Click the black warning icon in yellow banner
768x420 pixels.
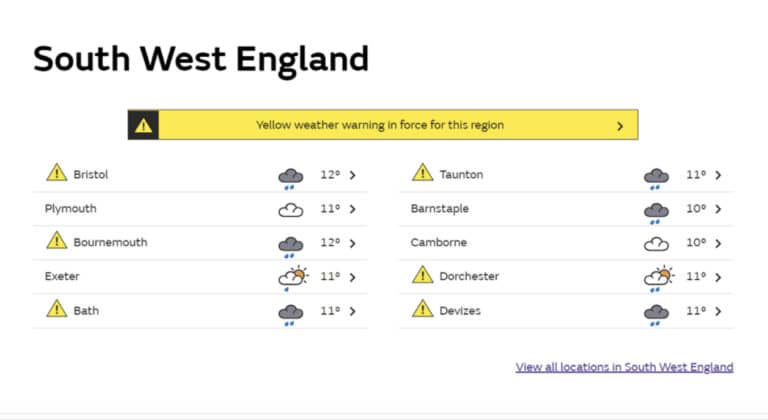144,125
